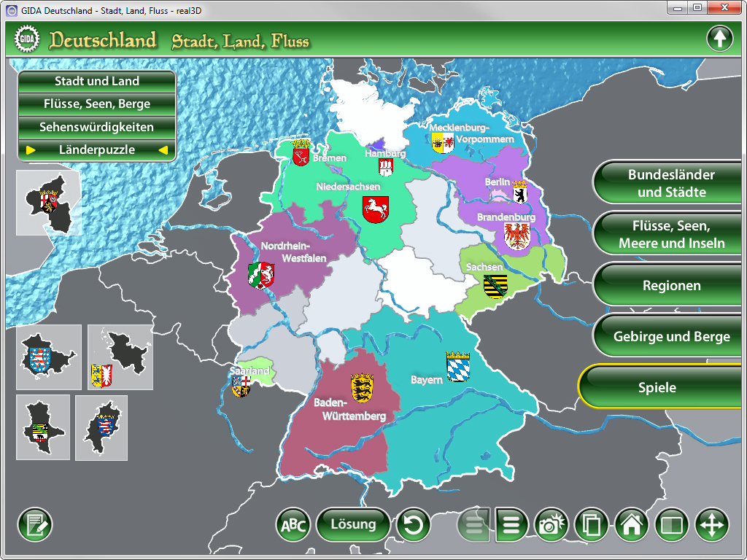Reset the puzzle with the reload arrow
Screen dimensions: 747x560
[413, 525]
